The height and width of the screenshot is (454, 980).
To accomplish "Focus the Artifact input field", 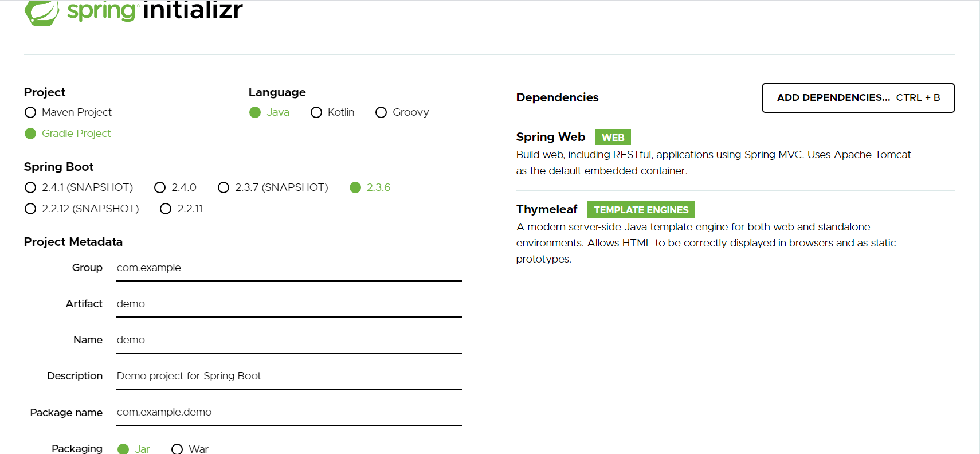I will [289, 304].
